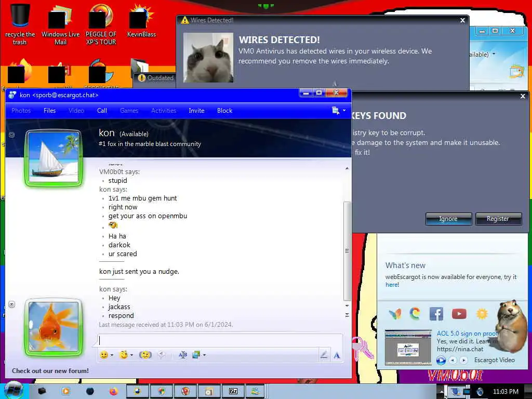The height and width of the screenshot is (399, 532).
Task: Open the Facebook icon in the messenger window
Action: click(436, 314)
